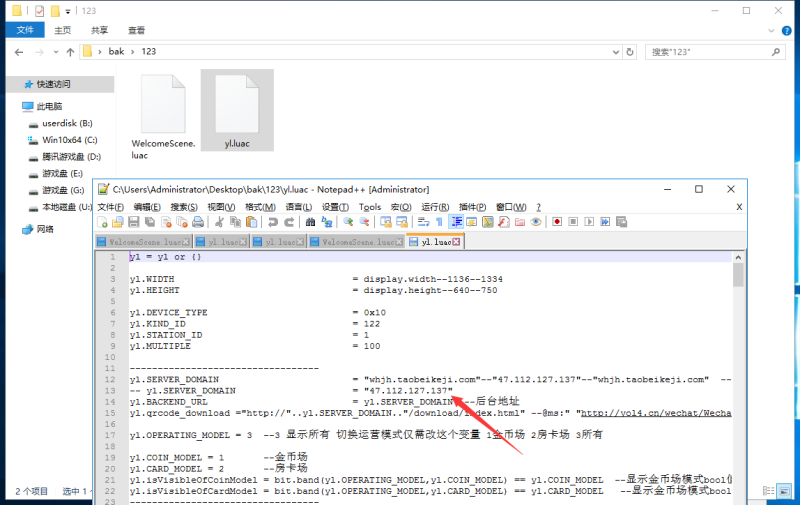Select the WelcomeScene.luac file thumbnail
This screenshot has width=800, height=505.
click(160, 115)
